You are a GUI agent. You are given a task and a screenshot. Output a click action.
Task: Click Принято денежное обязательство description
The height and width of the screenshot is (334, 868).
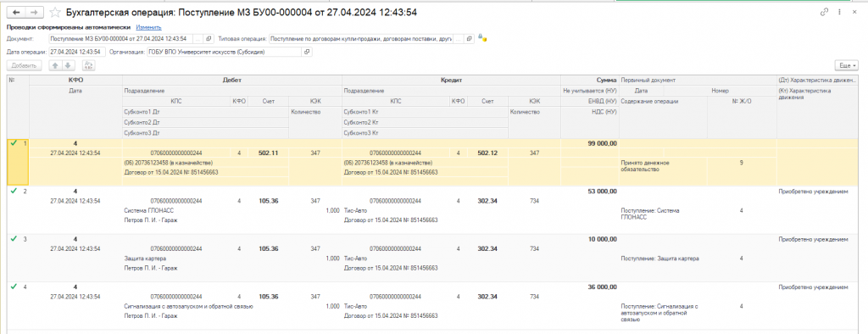645,165
